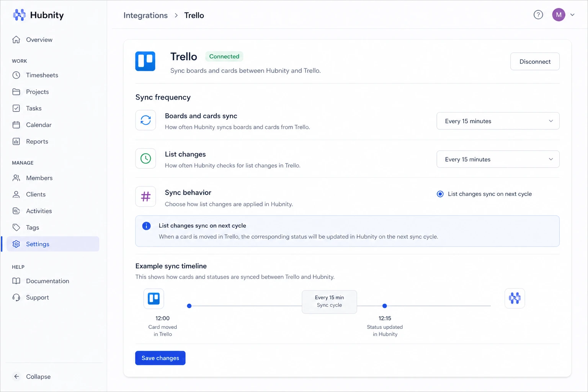The image size is (588, 392).
Task: Click the Card moved in Trello label
Action: [x=163, y=330]
